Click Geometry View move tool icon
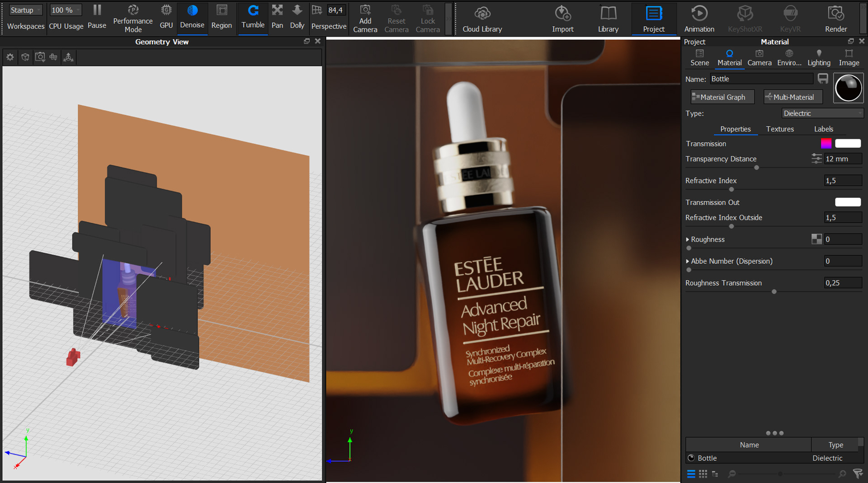Screen dimensions: 868x483 tap(68, 57)
